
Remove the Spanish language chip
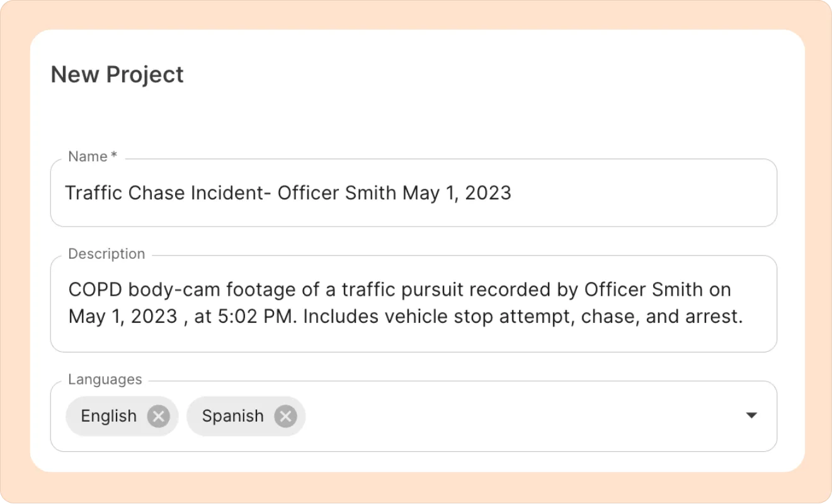pos(285,417)
